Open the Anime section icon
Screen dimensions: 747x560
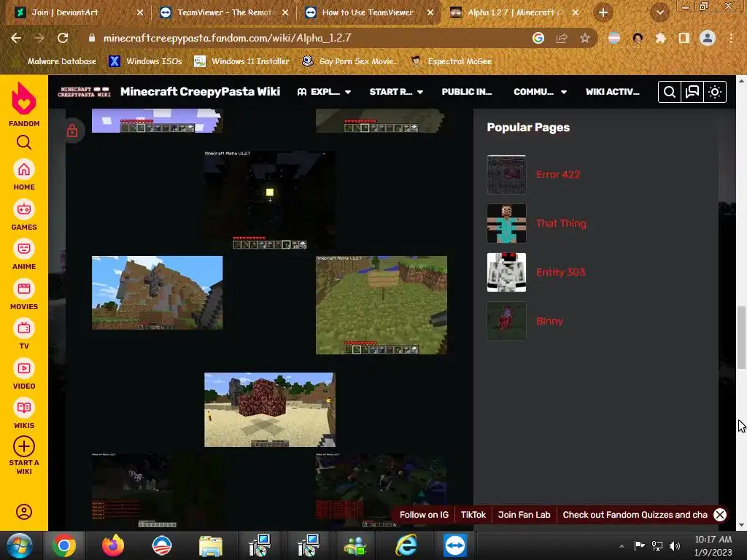click(24, 249)
